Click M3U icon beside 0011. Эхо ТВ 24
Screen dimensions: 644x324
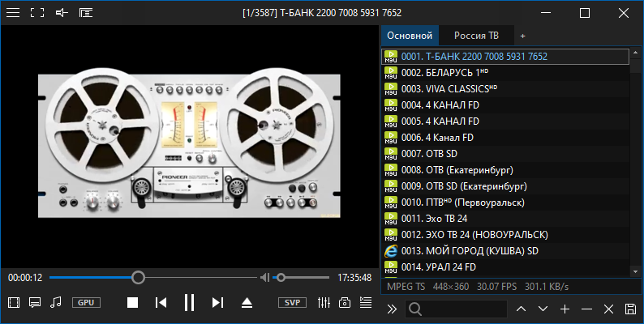coord(391,219)
